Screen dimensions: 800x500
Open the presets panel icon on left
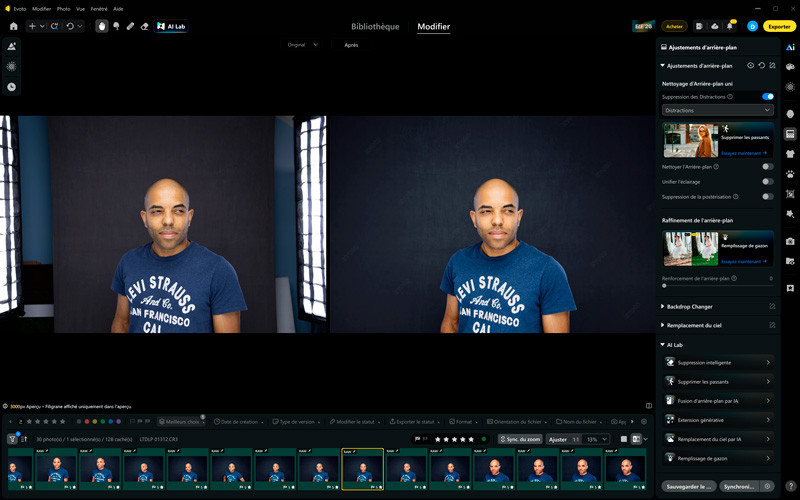point(11,46)
